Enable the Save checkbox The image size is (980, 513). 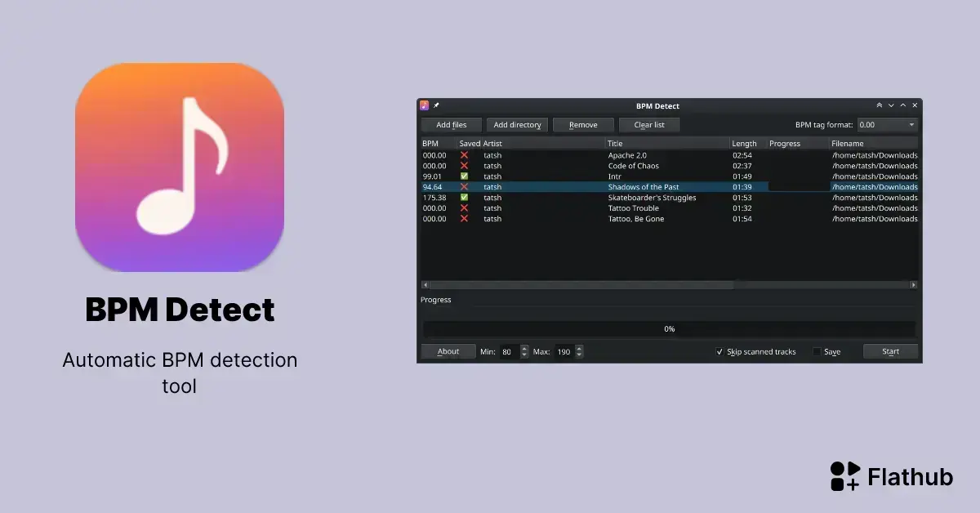point(817,352)
